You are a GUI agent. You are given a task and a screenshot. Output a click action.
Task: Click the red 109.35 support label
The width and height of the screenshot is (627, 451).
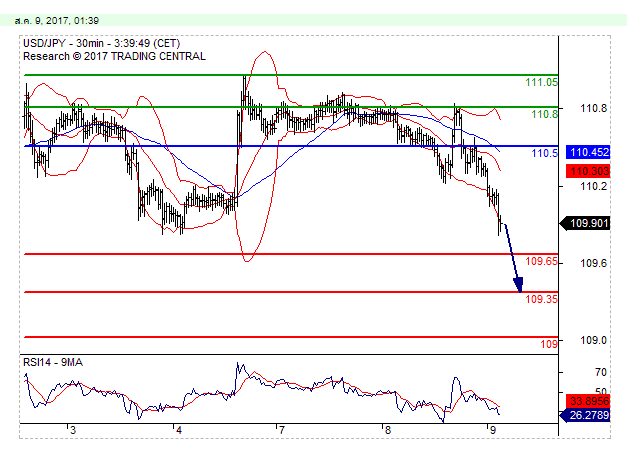tap(541, 299)
